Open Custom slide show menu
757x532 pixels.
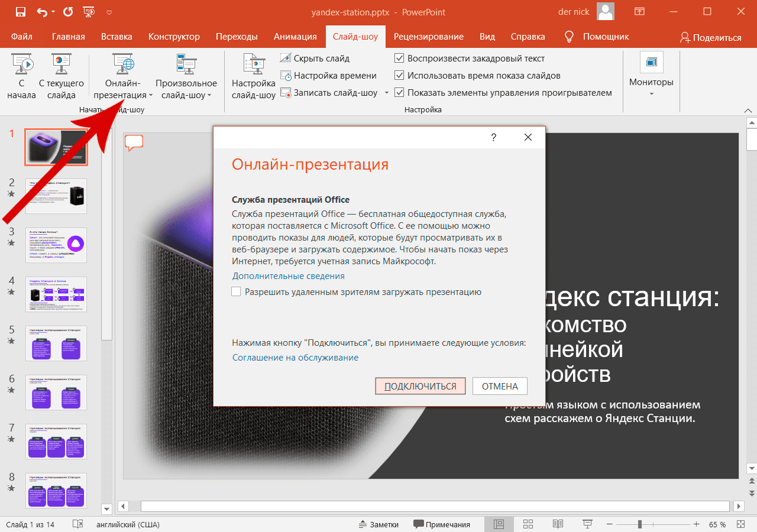click(x=186, y=77)
